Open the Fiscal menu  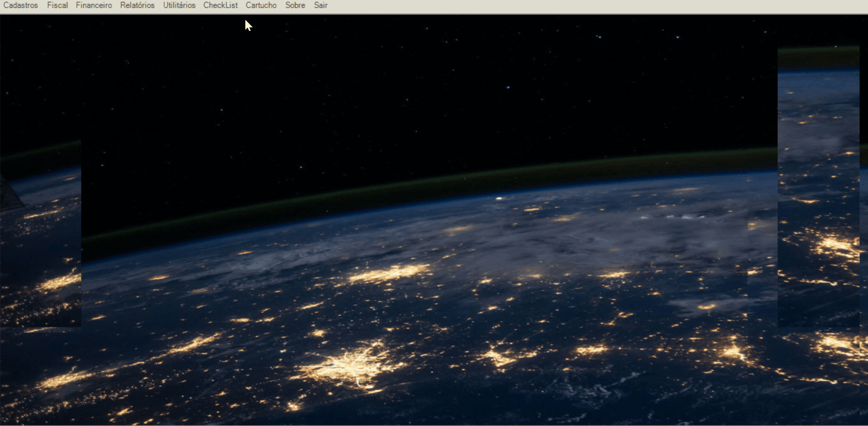(57, 5)
